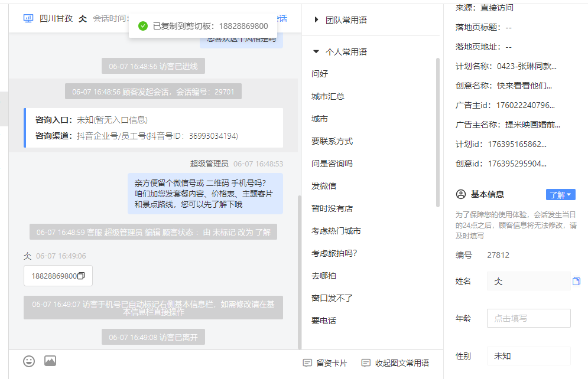
Task: Collapse the 个人常用语 section
Action: 341,52
